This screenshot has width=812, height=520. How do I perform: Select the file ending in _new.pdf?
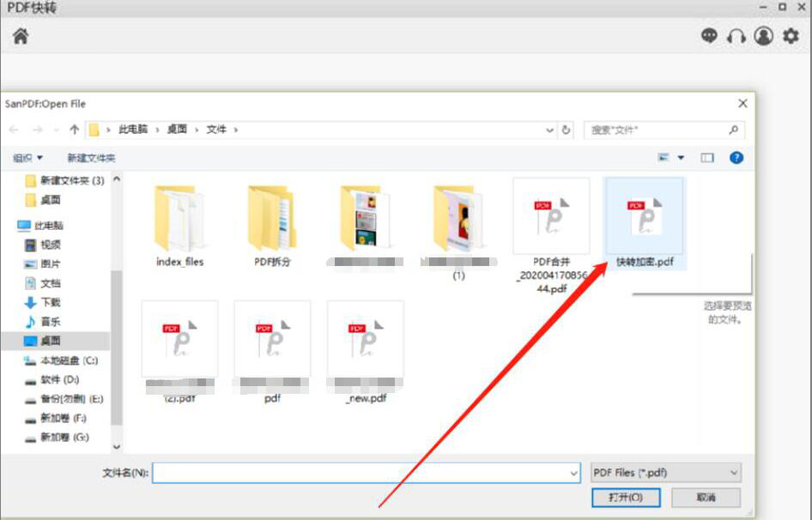[366, 353]
